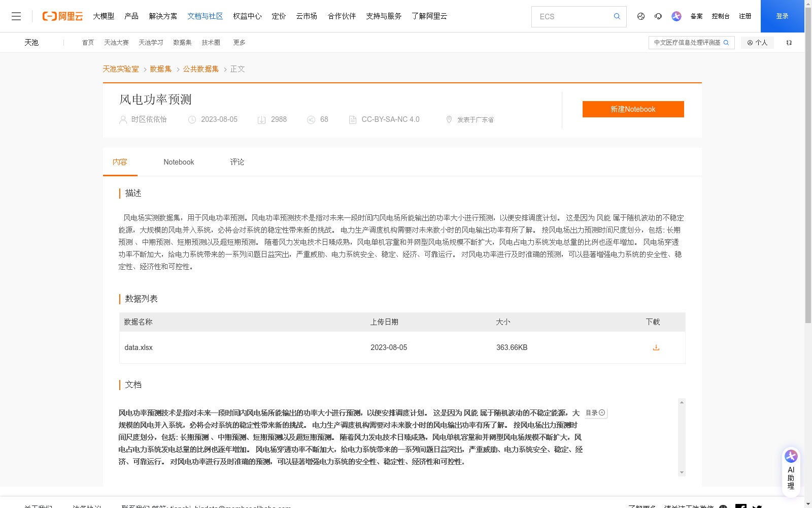Image resolution: width=812 pixels, height=508 pixels.
Task: Open 定价 menu
Action: coord(279,16)
